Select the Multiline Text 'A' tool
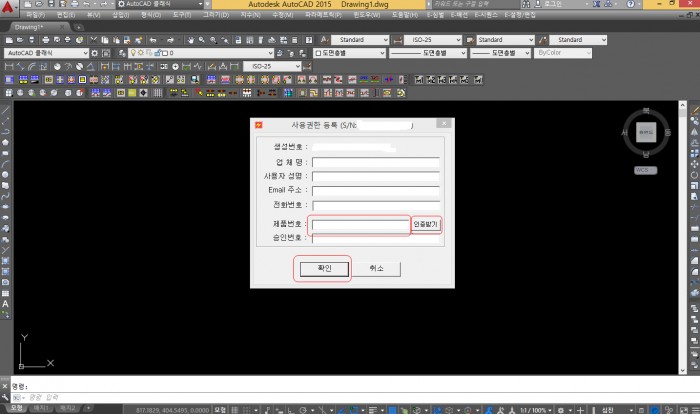This screenshot has width=700, height=414. coord(5,304)
